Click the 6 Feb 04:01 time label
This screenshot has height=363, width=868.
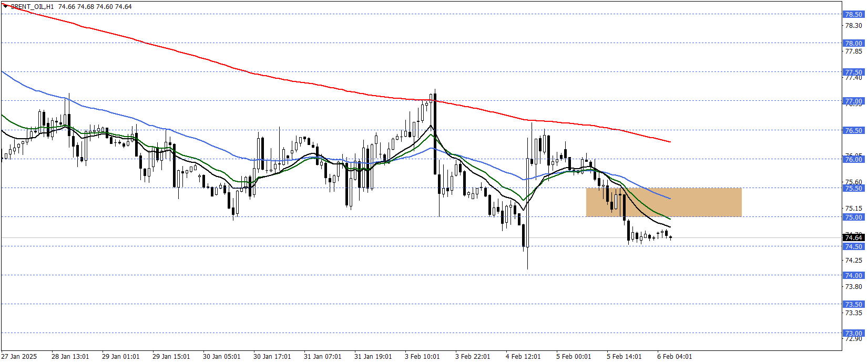coord(675,356)
